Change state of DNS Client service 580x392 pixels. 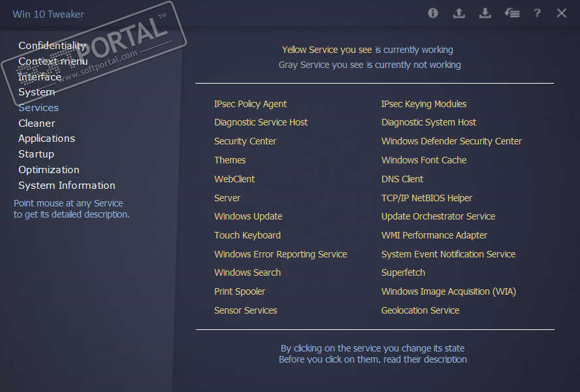click(402, 179)
